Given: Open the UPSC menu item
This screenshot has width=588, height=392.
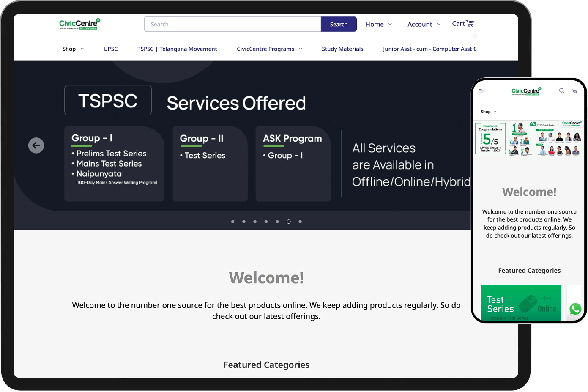Looking at the screenshot, I should pos(111,49).
